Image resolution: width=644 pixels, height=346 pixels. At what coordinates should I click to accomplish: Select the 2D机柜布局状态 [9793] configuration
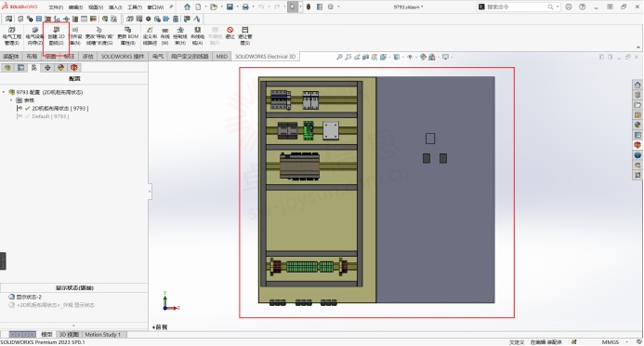pos(60,109)
